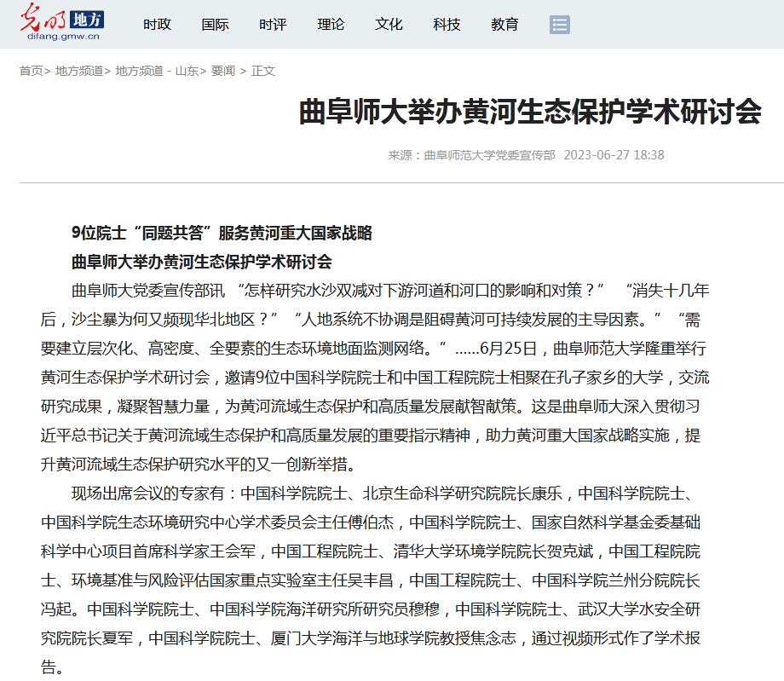This screenshot has height=681, width=784.
Task: Click the source text 曲阜师范大学党委宣传部
Action: (x=489, y=155)
